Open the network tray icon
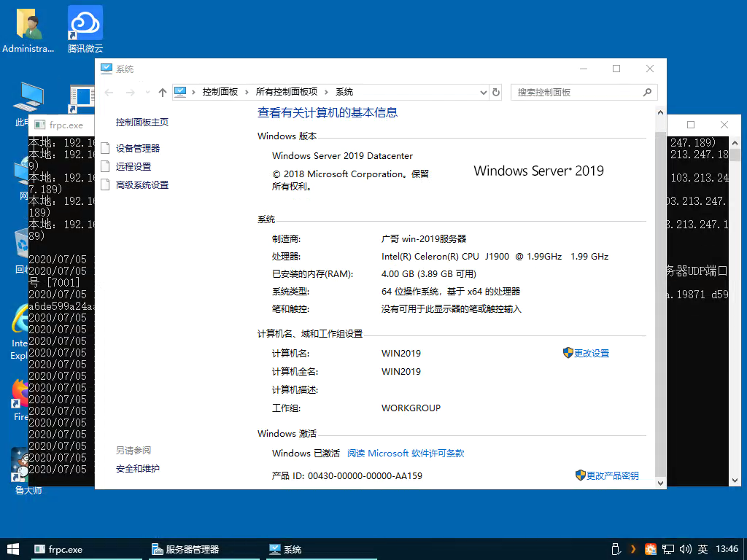 point(668,549)
